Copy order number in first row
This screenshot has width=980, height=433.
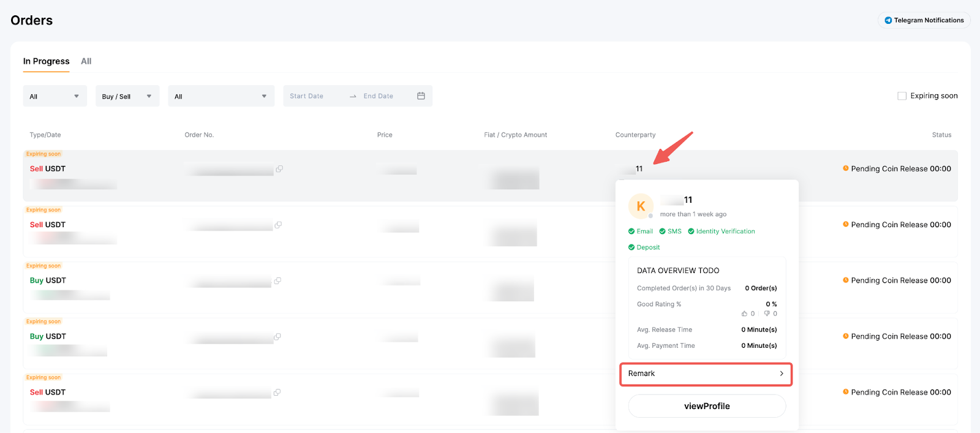pyautogui.click(x=279, y=169)
